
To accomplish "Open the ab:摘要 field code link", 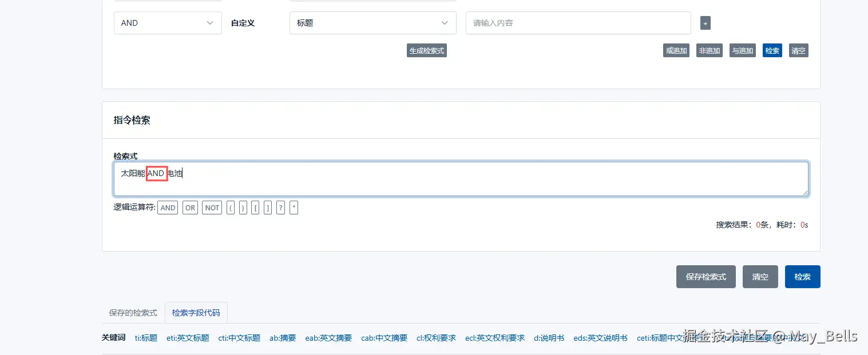I will click(x=282, y=338).
